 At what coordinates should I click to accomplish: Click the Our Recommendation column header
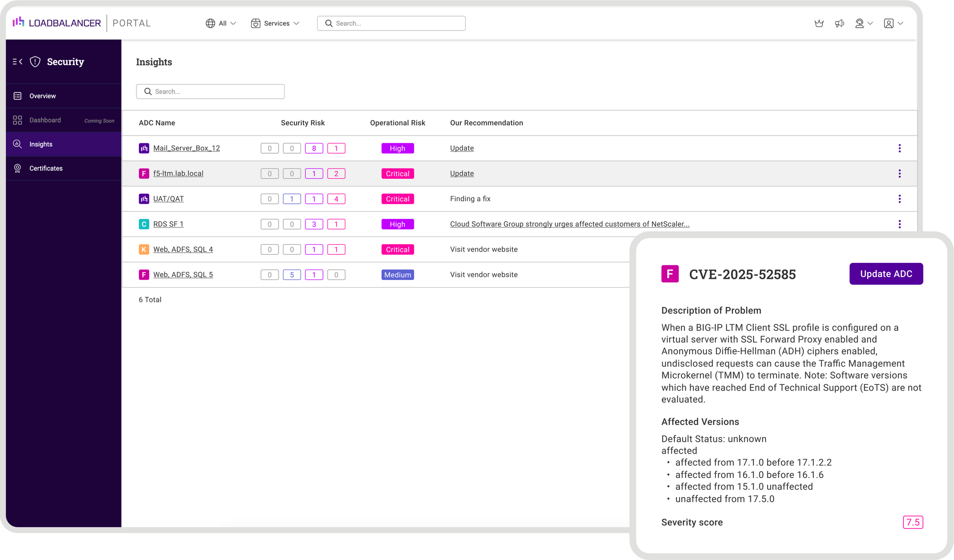[487, 123]
